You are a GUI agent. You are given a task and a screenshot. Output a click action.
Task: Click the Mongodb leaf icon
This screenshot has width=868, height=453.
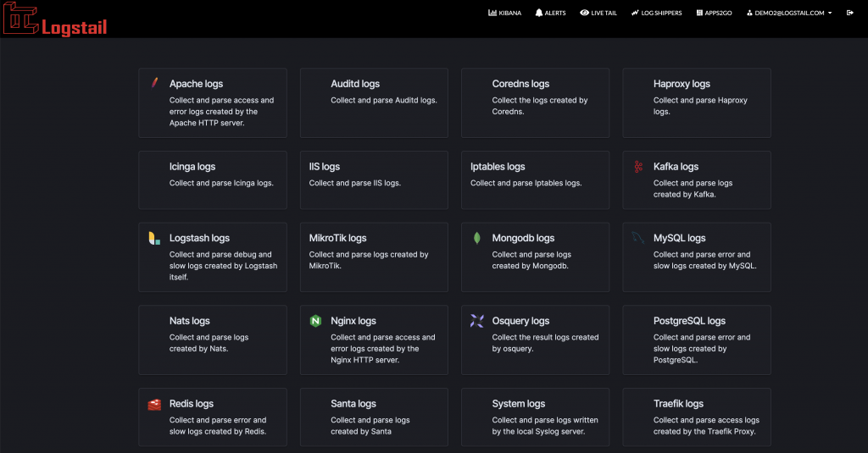[x=477, y=238]
